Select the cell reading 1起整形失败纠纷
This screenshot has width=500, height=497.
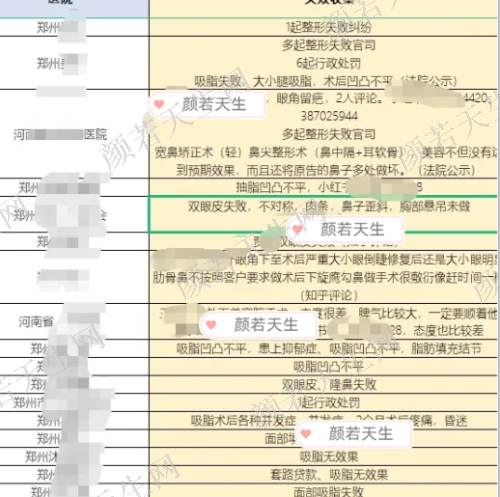click(324, 27)
